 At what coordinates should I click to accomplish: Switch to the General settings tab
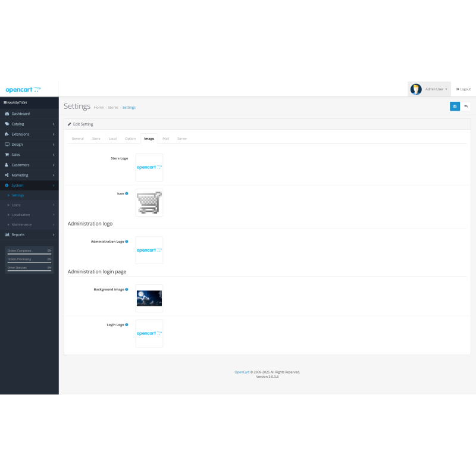coord(77,138)
